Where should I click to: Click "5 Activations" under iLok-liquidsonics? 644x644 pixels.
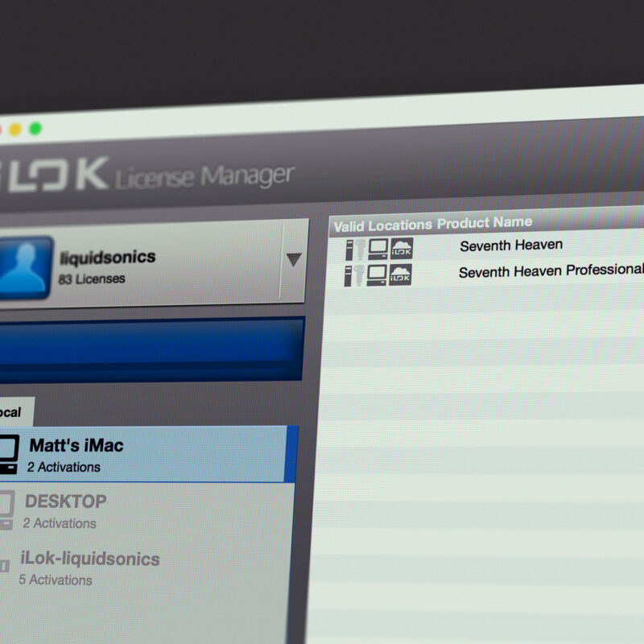(56, 580)
